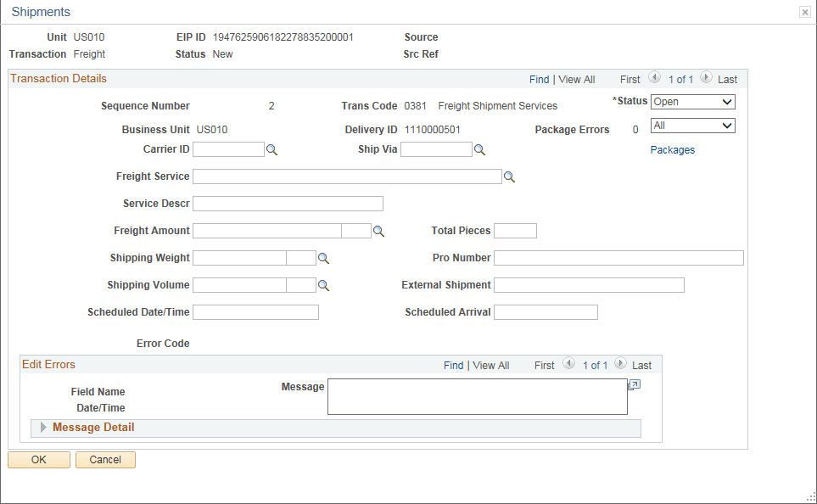Open the unit lookup beside Shipping Volume
The width and height of the screenshot is (817, 504).
tap(323, 284)
